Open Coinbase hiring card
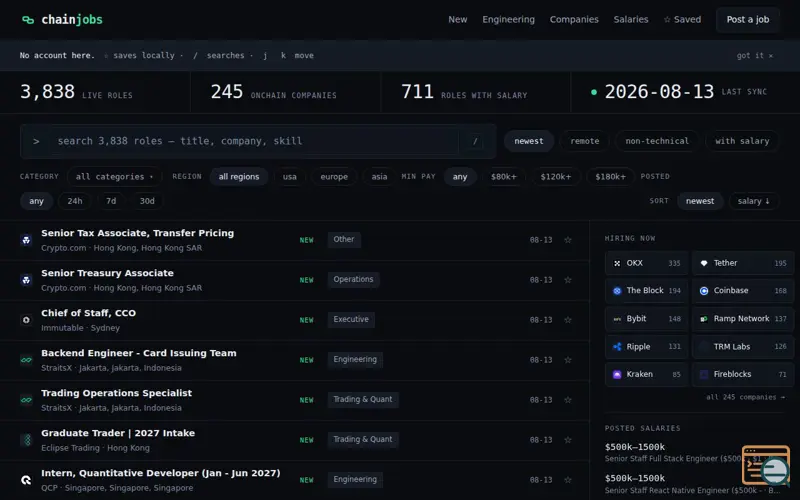This screenshot has width=800, height=500. point(743,291)
